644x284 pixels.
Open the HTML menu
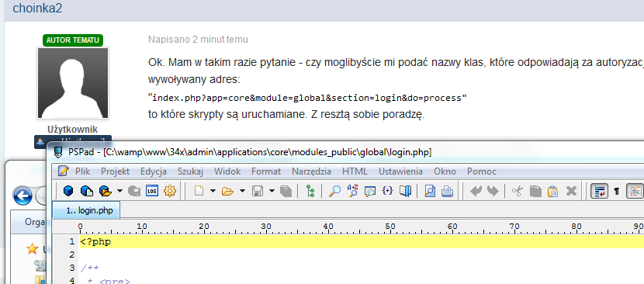(355, 171)
